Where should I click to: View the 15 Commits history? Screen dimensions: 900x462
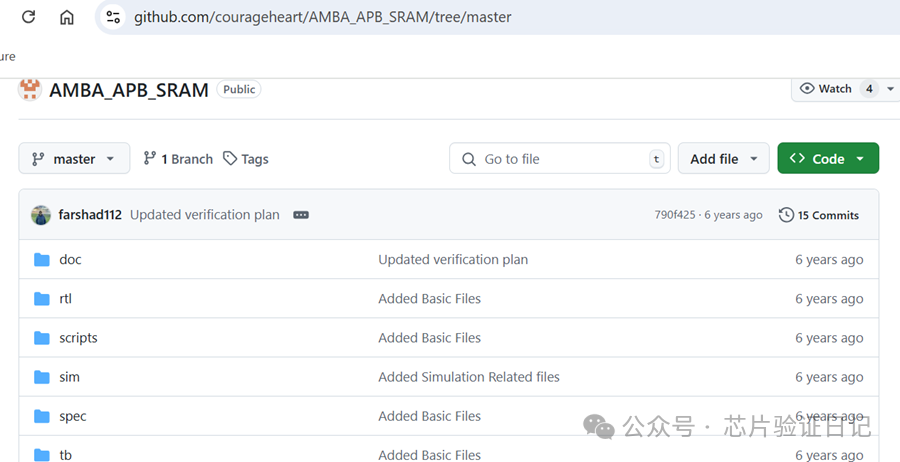(819, 215)
